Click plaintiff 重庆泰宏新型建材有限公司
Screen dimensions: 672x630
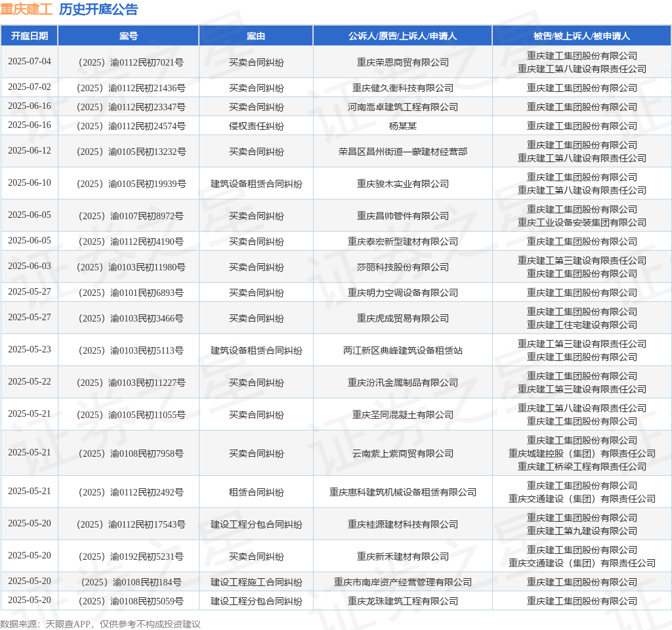tap(402, 241)
